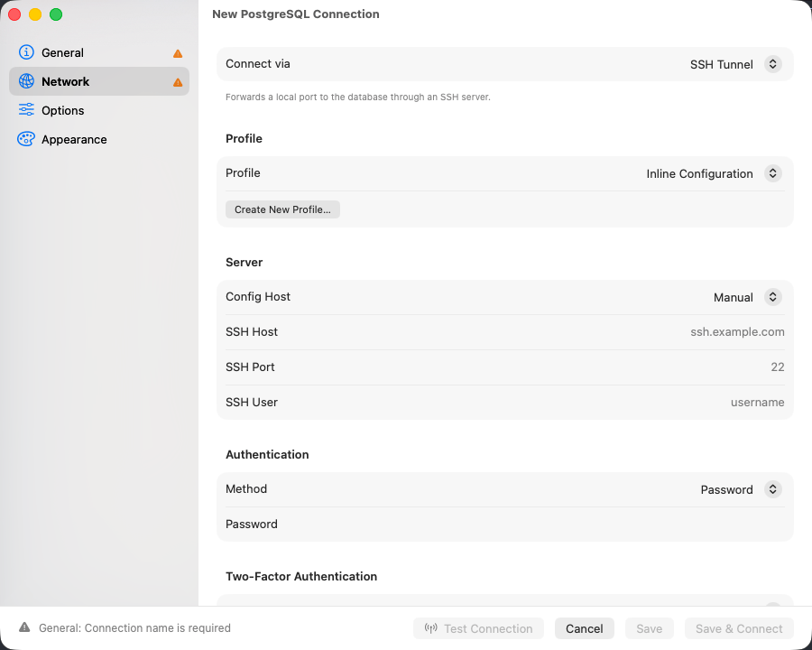Click the 'New PostgreSQL Connection' title

[x=296, y=14]
